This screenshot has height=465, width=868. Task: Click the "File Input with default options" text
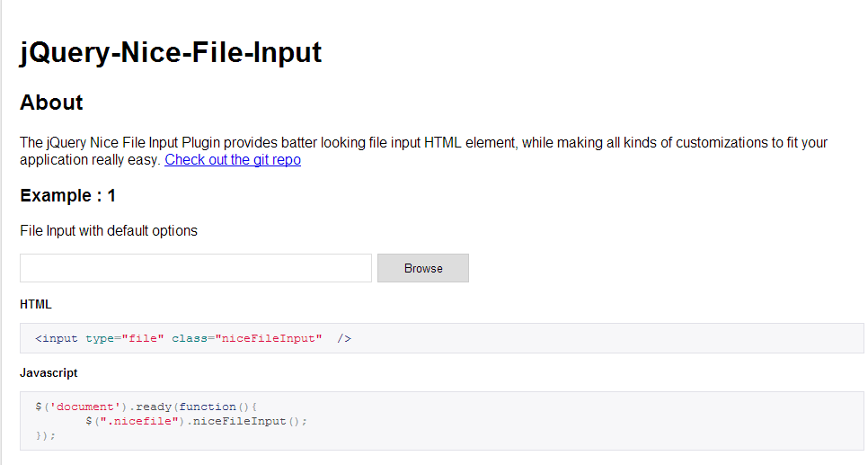pyautogui.click(x=109, y=231)
